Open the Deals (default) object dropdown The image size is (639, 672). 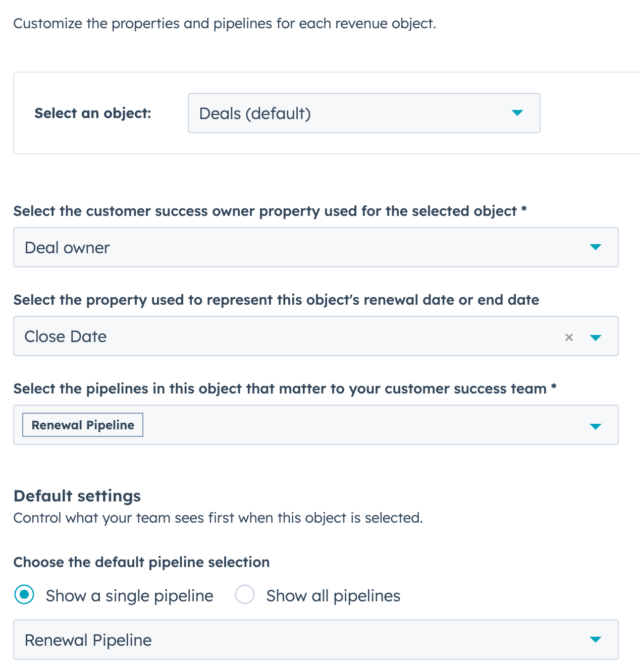point(353,113)
